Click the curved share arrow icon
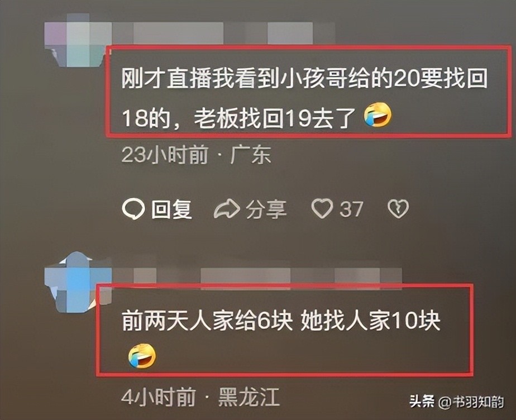Screen dimensions: 516x420 tap(226, 209)
